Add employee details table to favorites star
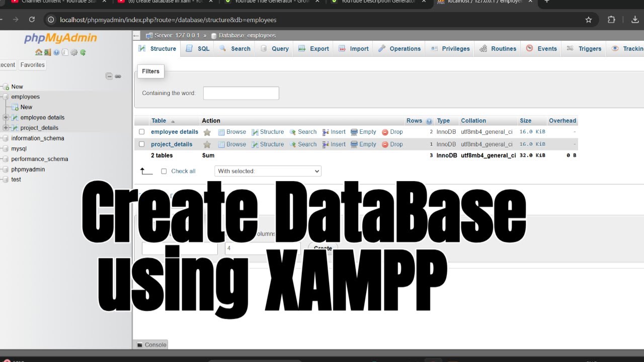644x362 pixels. coord(207,132)
